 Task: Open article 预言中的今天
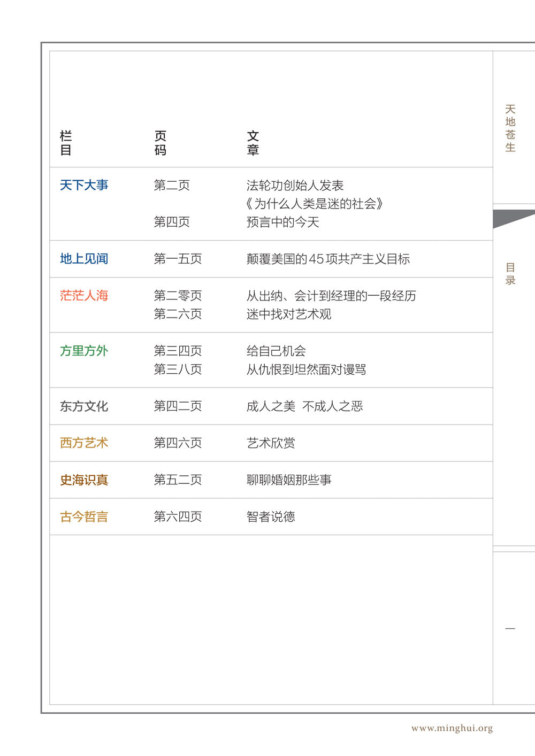282,222
